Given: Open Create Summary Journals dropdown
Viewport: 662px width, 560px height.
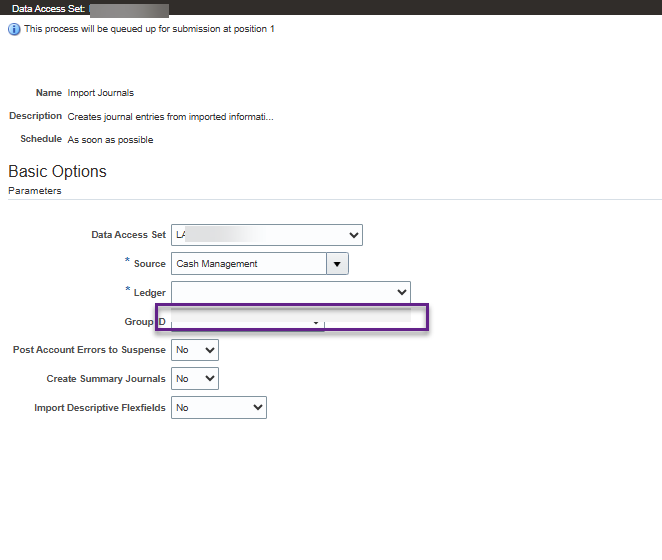Looking at the screenshot, I should tap(195, 378).
